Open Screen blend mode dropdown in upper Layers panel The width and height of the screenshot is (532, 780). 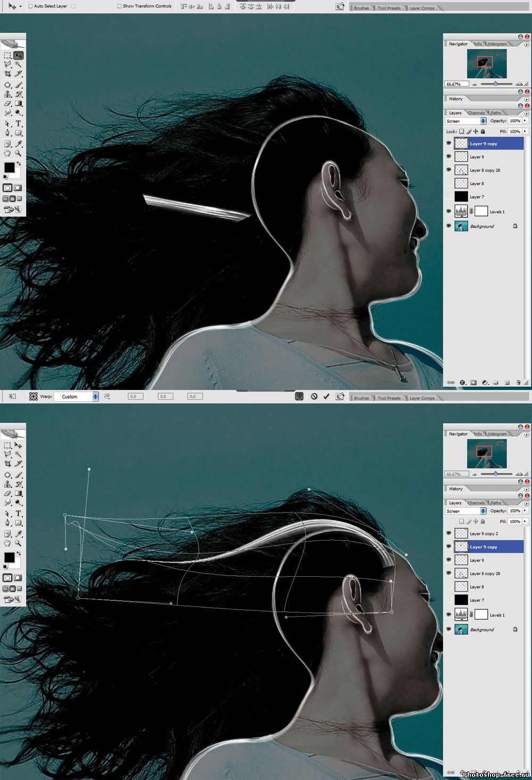[x=466, y=121]
